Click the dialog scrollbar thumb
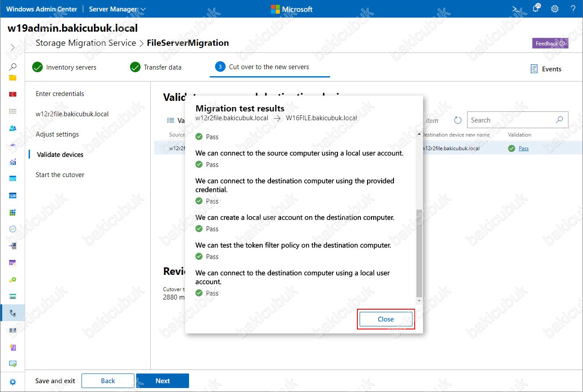This screenshot has height=392, width=583. click(x=419, y=253)
